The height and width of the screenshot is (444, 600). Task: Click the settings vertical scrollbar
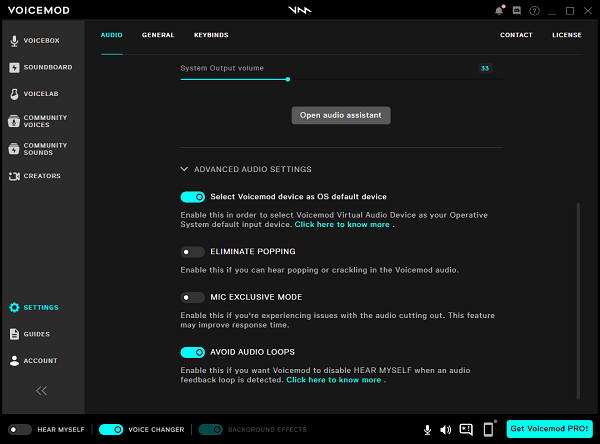coord(578,301)
